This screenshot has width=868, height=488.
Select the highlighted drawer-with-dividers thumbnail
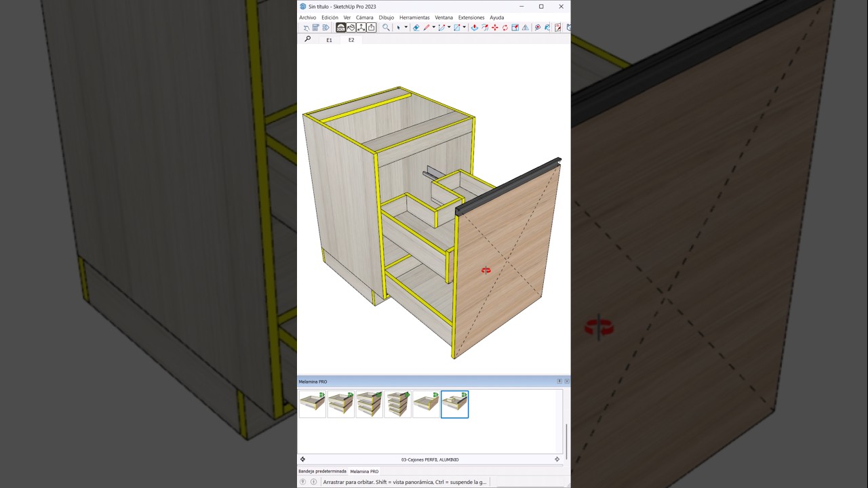(455, 404)
